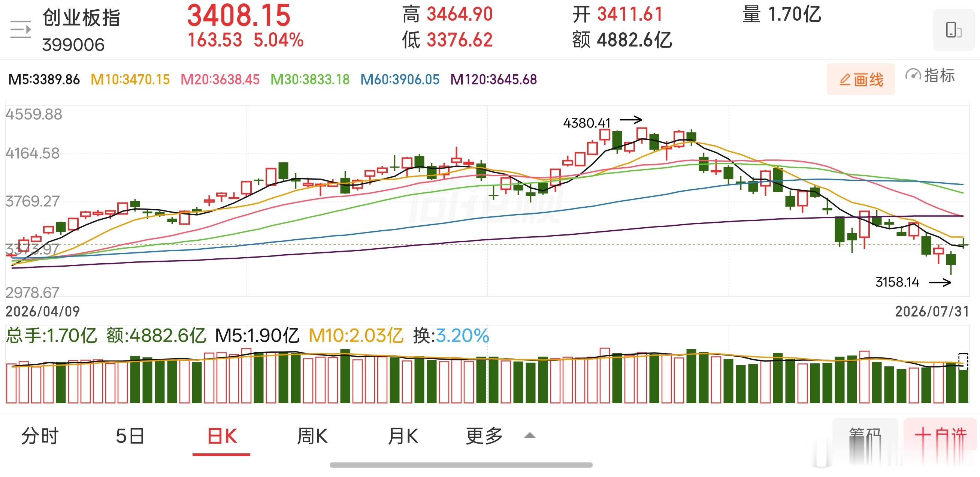The width and height of the screenshot is (980, 477).
Task: Click the turnover amount 4882.6亿
Action: click(634, 40)
